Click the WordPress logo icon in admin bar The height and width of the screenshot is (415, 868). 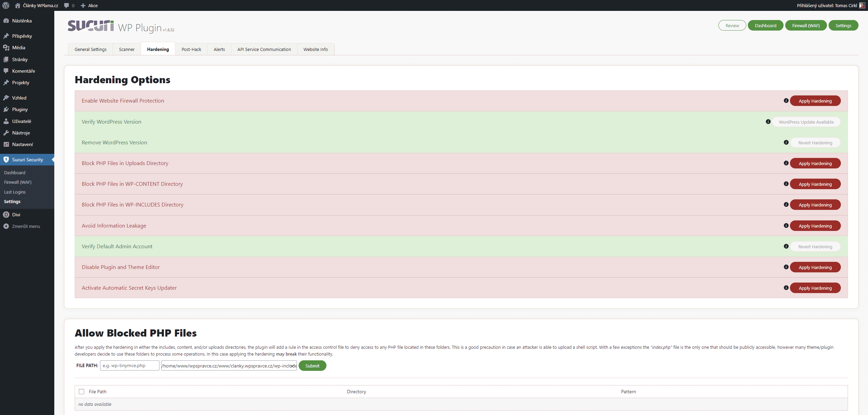(x=6, y=5)
